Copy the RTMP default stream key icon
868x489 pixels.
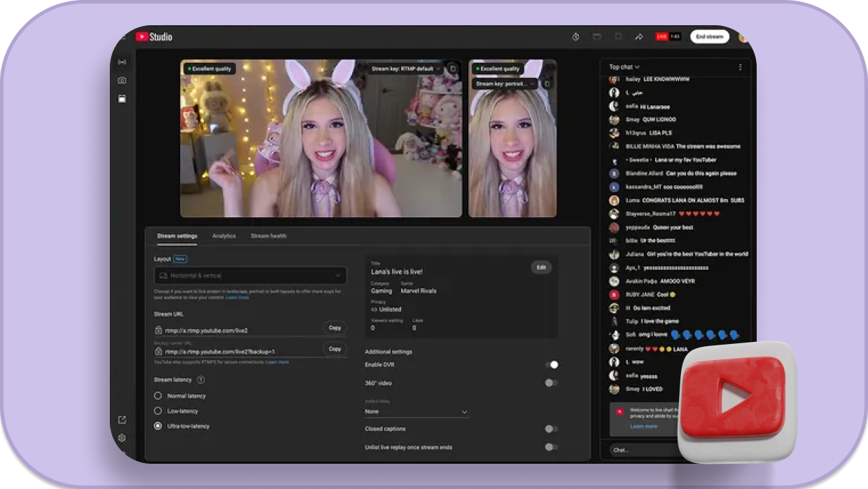point(453,69)
